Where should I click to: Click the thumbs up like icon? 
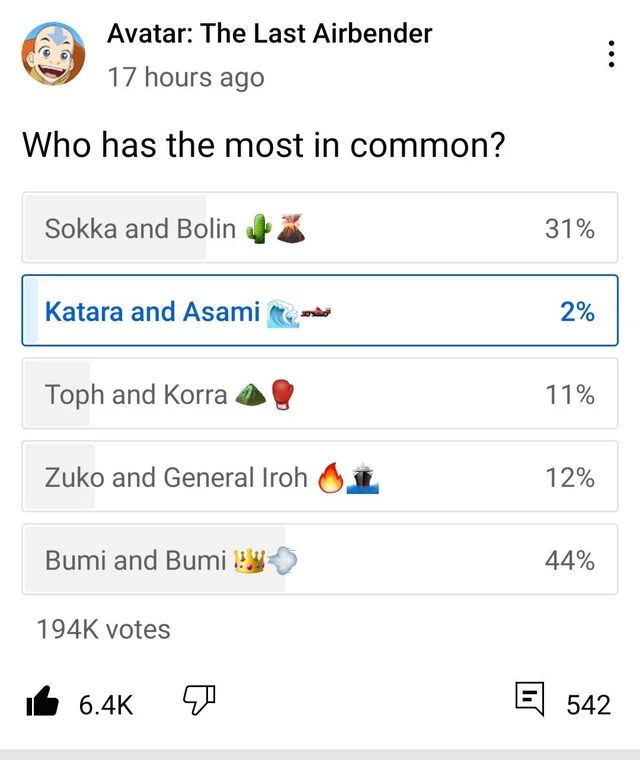[x=42, y=701]
